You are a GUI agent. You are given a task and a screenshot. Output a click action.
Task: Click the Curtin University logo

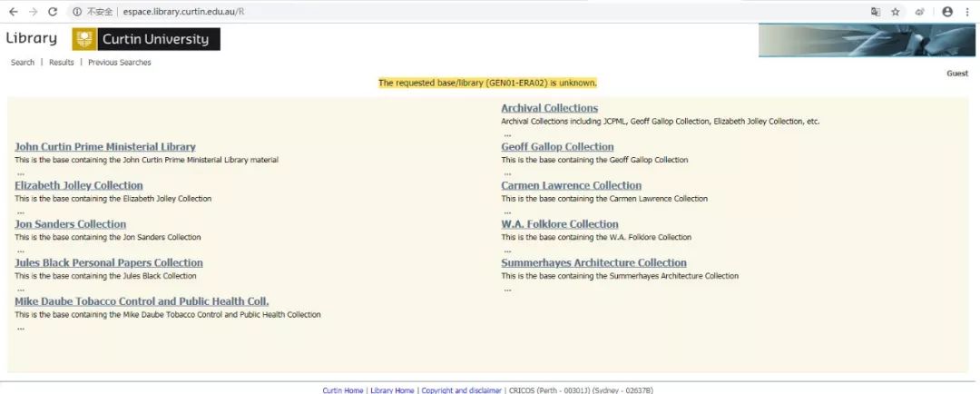pos(146,39)
